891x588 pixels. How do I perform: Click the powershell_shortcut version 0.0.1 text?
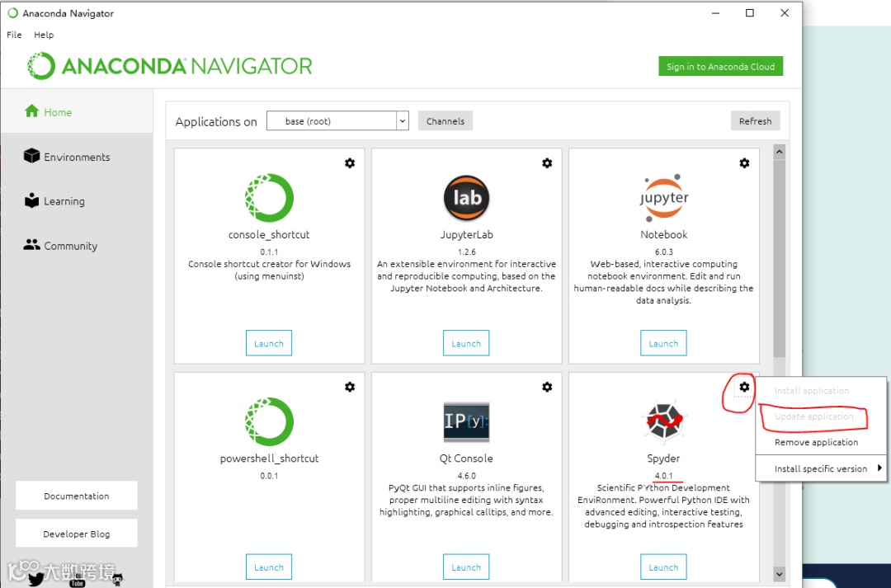[x=269, y=476]
